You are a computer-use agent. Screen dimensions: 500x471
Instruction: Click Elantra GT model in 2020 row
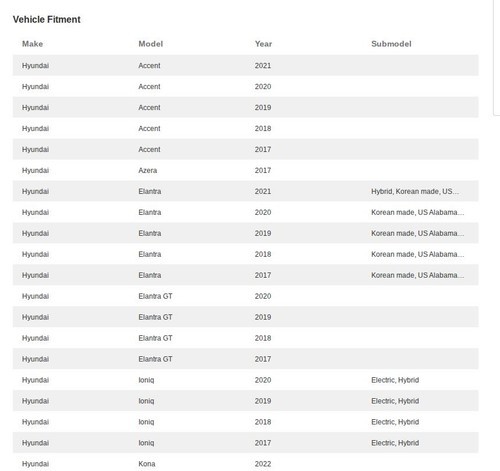(155, 296)
